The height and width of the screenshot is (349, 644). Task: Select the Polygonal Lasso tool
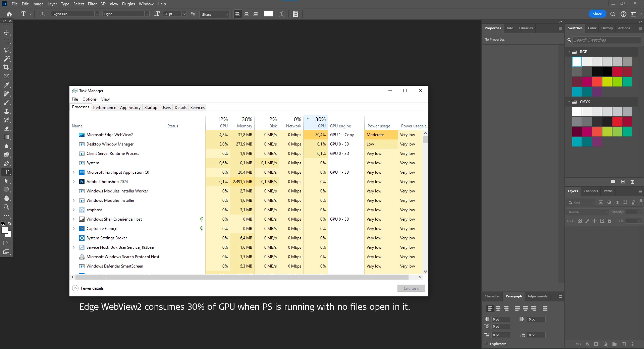6,50
